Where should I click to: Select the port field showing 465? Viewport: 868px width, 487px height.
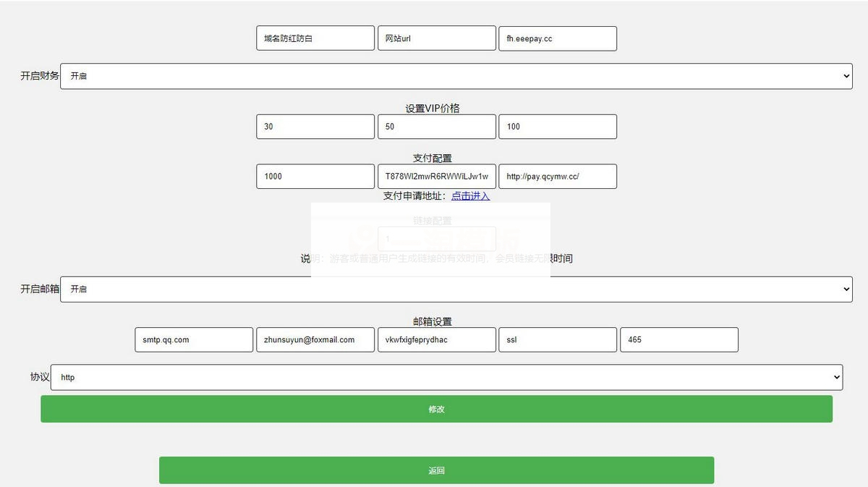coord(678,339)
